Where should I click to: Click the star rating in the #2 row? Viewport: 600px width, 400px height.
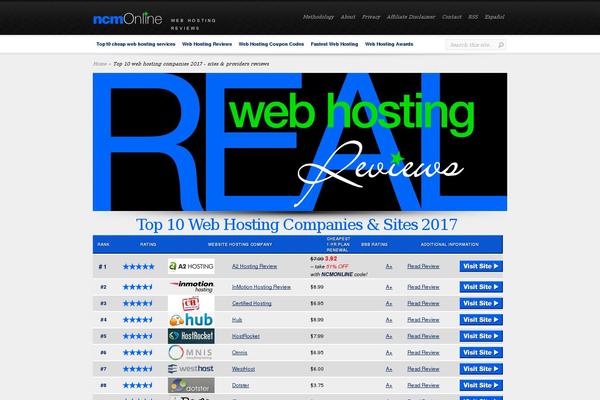137,287
